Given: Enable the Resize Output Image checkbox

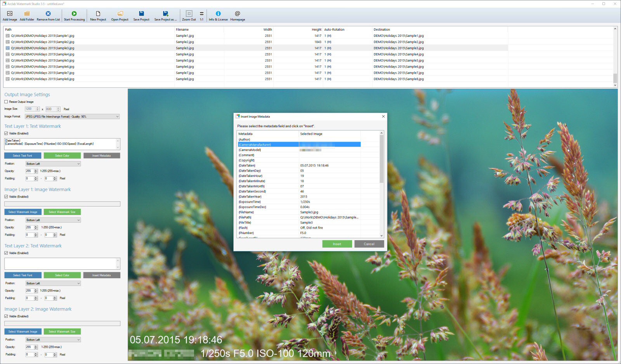Looking at the screenshot, I should pos(6,102).
